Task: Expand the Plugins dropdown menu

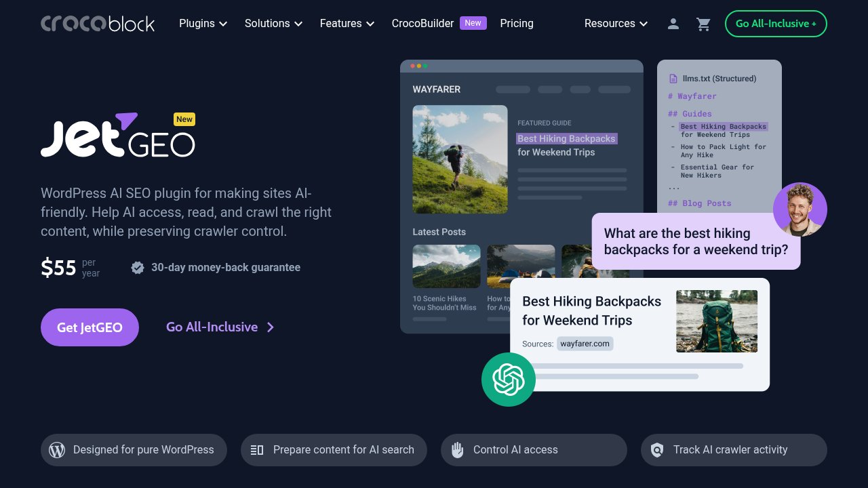Action: click(203, 24)
